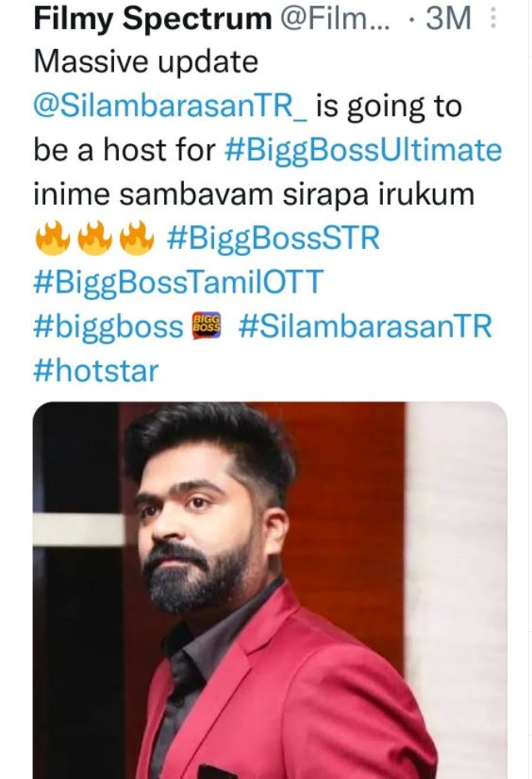The image size is (532, 779).
Task: Click the third fire emoji
Action: [x=137, y=238]
